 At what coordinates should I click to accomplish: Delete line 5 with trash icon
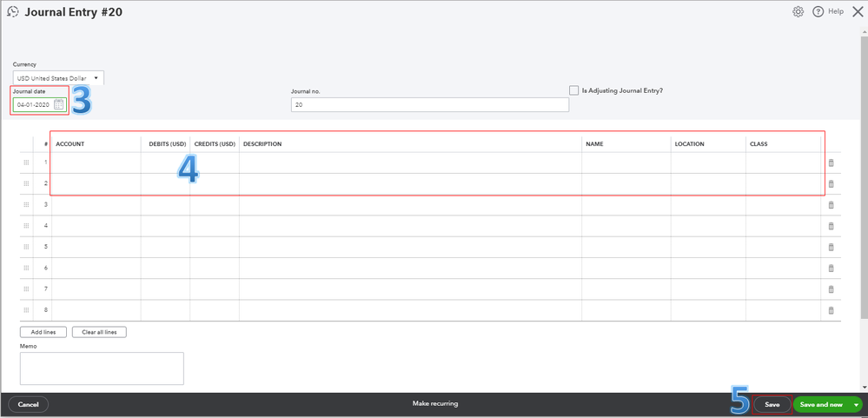[x=831, y=247]
